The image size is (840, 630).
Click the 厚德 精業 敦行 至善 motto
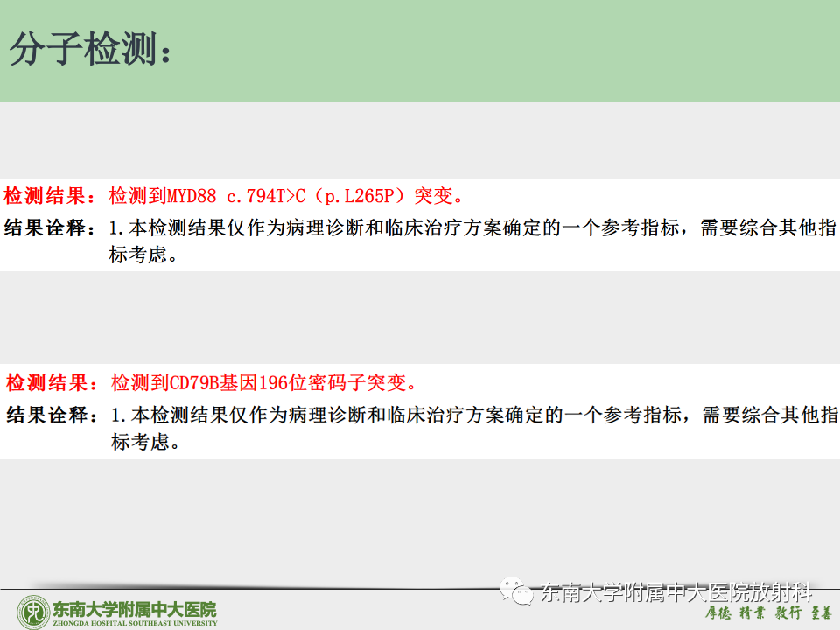click(x=767, y=612)
